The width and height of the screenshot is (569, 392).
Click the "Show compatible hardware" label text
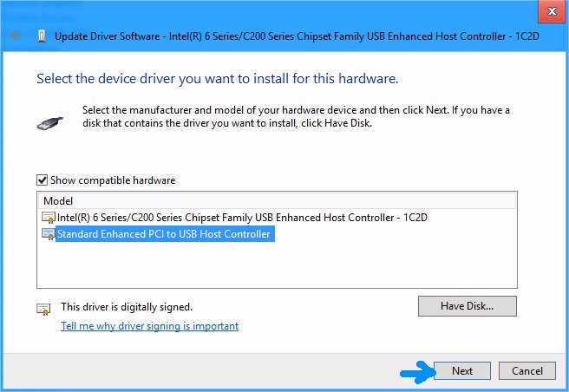click(x=113, y=180)
